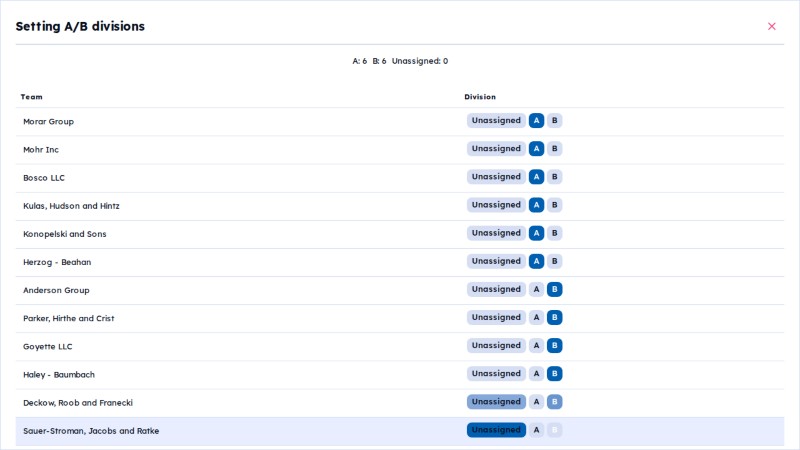800x450 pixels.
Task: Click the Anderson Group team name
Action: [x=56, y=290]
